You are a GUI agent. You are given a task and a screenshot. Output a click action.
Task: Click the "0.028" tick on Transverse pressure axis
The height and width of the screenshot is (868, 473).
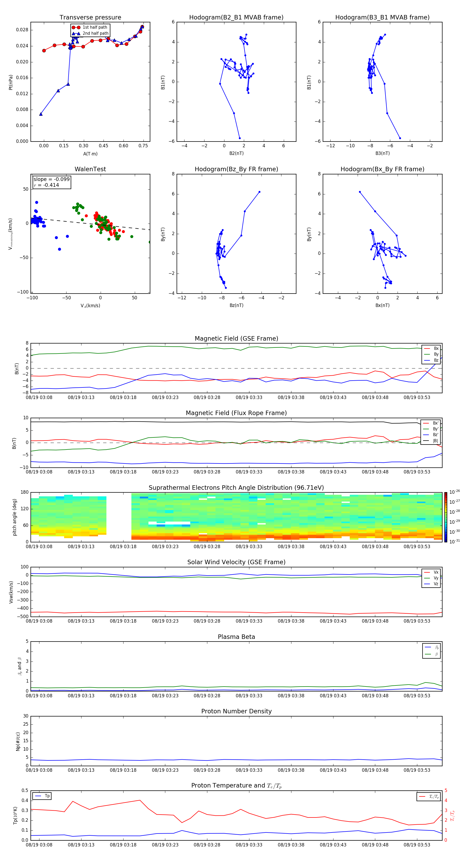point(22,30)
